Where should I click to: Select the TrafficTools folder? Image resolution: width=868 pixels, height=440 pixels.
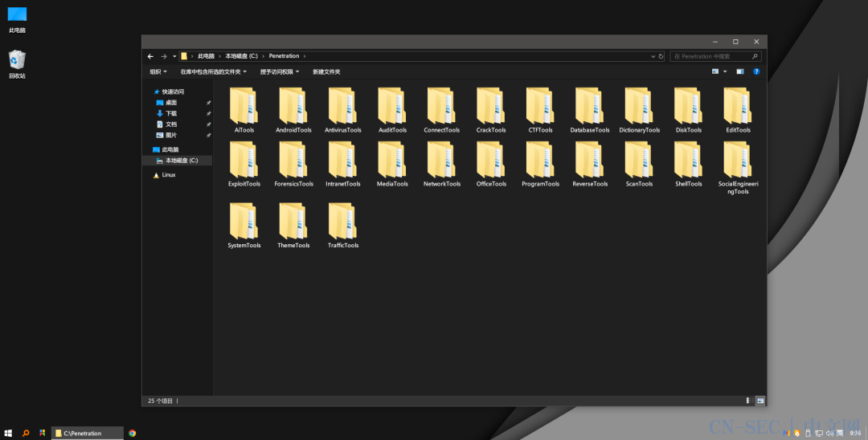click(x=342, y=226)
